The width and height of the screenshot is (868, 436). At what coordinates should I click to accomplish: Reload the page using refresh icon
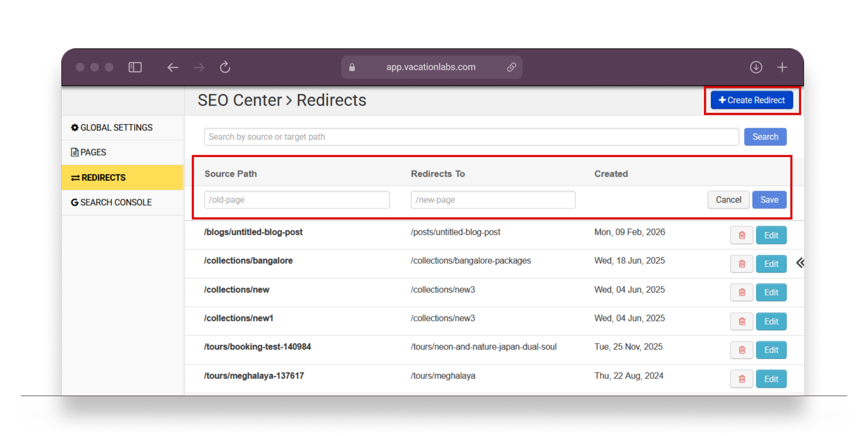(225, 67)
